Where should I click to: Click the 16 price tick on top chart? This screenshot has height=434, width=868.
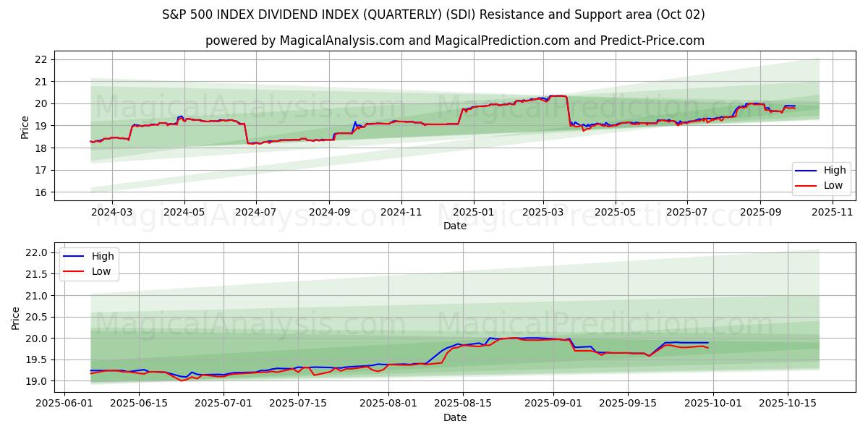click(42, 192)
